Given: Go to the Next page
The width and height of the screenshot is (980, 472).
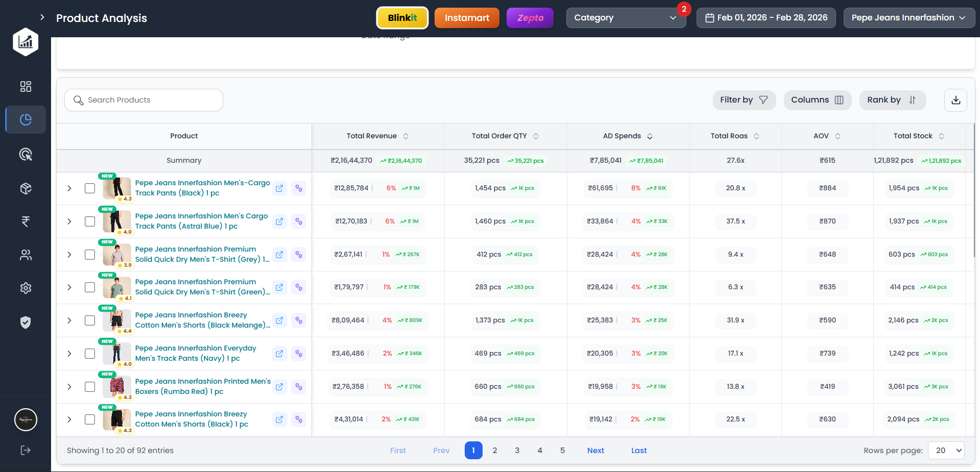Looking at the screenshot, I should (x=595, y=451).
